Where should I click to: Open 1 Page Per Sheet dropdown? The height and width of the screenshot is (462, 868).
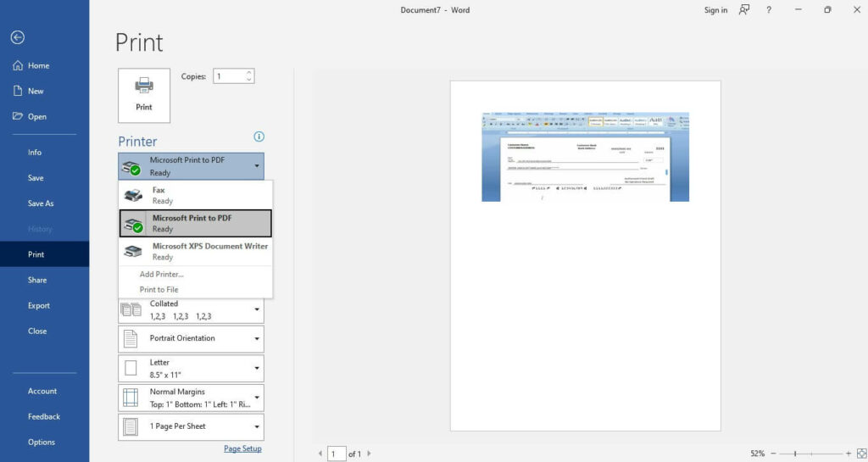[191, 426]
